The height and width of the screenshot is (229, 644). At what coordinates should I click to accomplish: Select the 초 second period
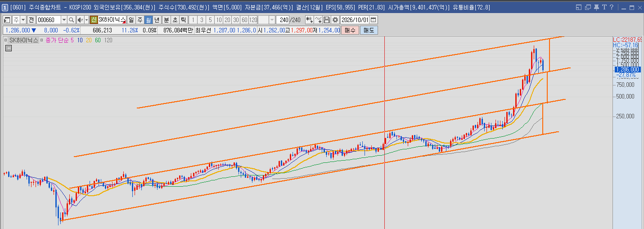[x=175, y=20]
